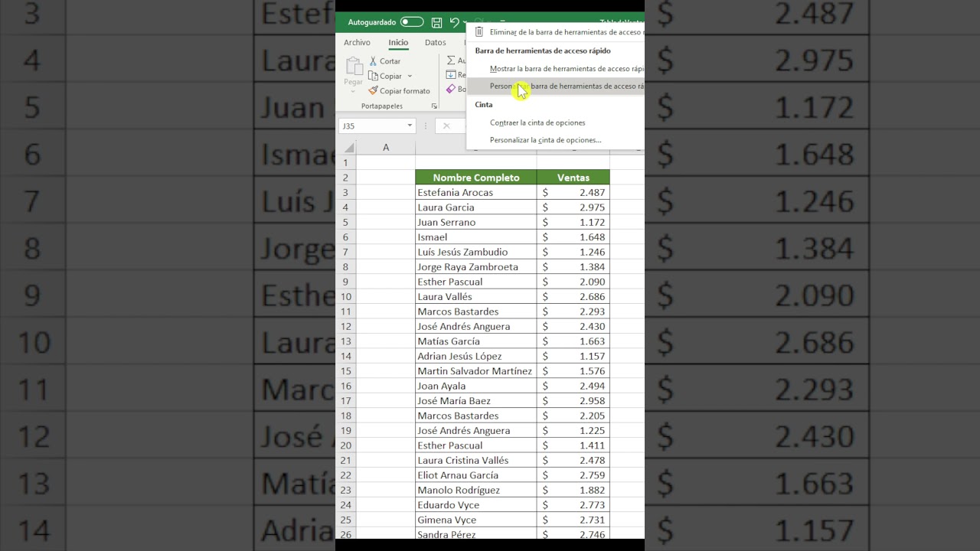
Task: Click the Cortar scissors icon
Action: 374,61
